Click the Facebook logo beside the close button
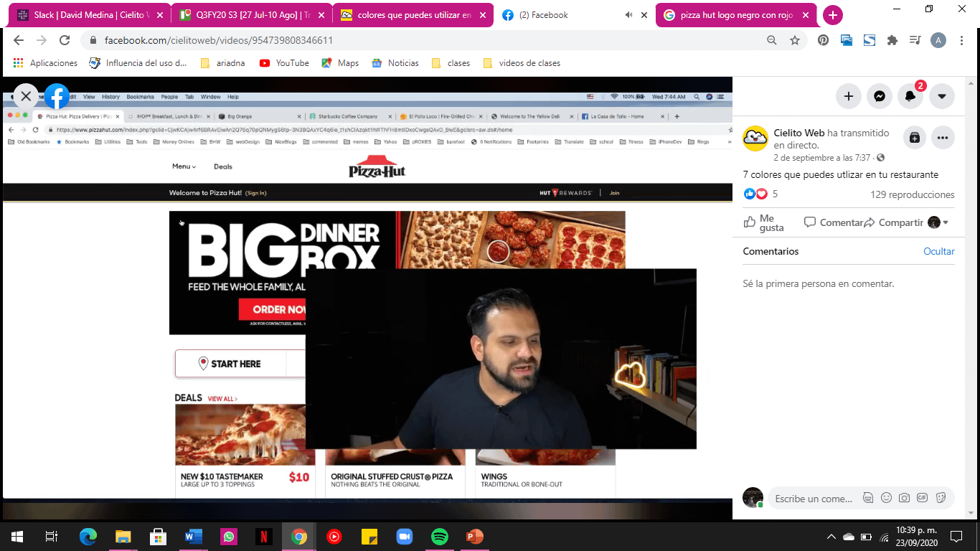 [57, 96]
